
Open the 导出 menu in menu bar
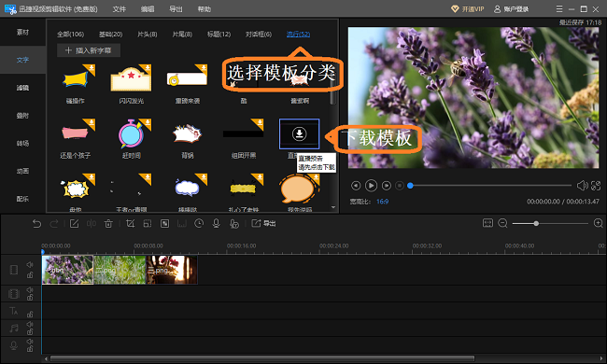(x=176, y=9)
